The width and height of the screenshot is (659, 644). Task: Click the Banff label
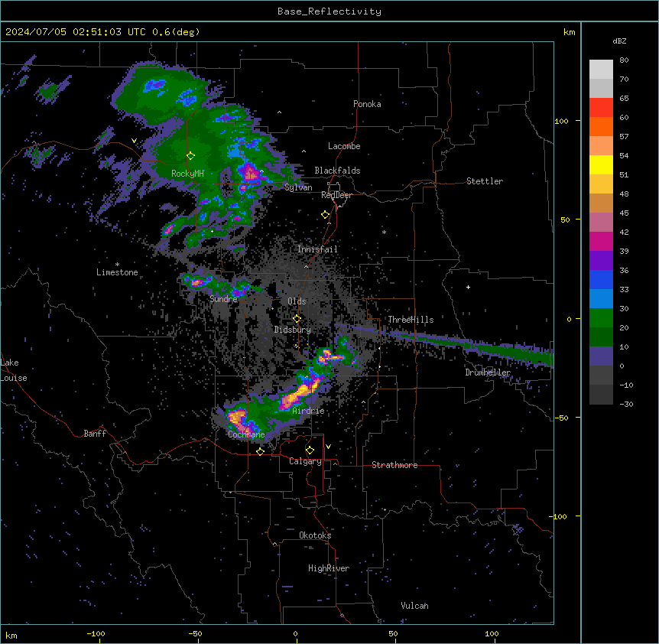click(95, 434)
